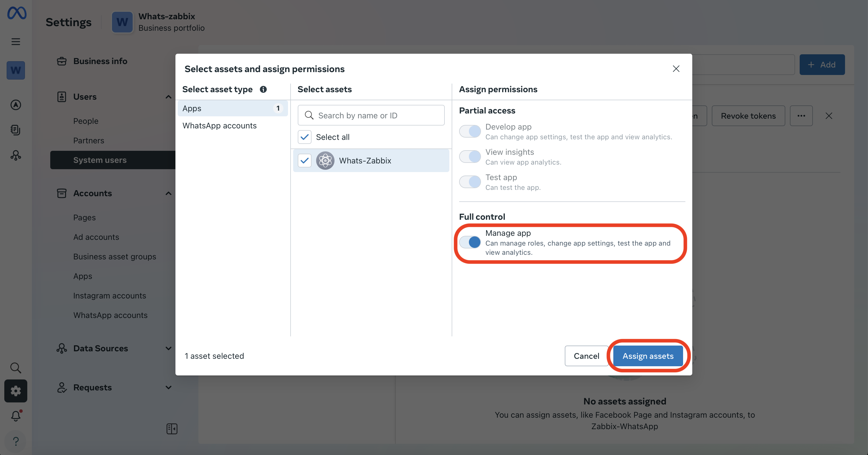Open the settings gear icon
This screenshot has width=868, height=455.
pyautogui.click(x=16, y=391)
